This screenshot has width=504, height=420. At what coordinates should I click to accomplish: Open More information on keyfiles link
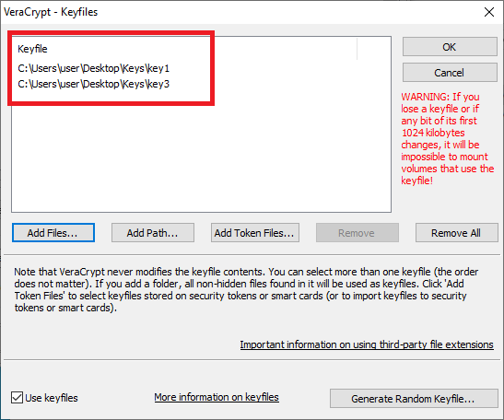(217, 397)
